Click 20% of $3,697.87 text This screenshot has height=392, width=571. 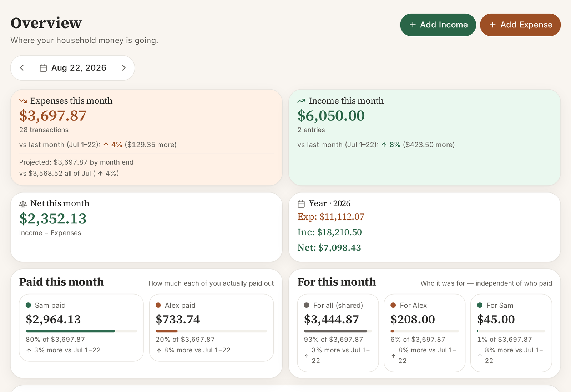185,340
